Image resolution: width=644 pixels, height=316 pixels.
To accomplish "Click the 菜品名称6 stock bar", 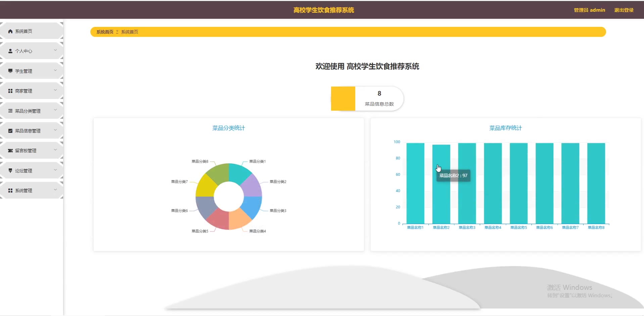I will tap(545, 183).
